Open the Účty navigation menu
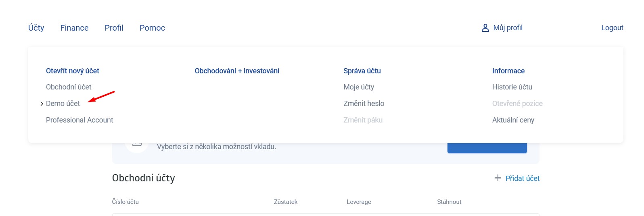 (x=36, y=28)
